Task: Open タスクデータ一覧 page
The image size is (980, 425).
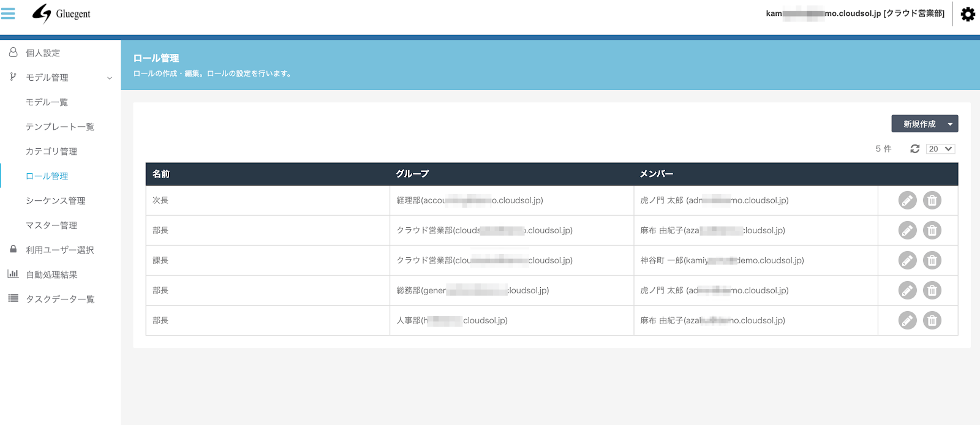Action: [60, 299]
